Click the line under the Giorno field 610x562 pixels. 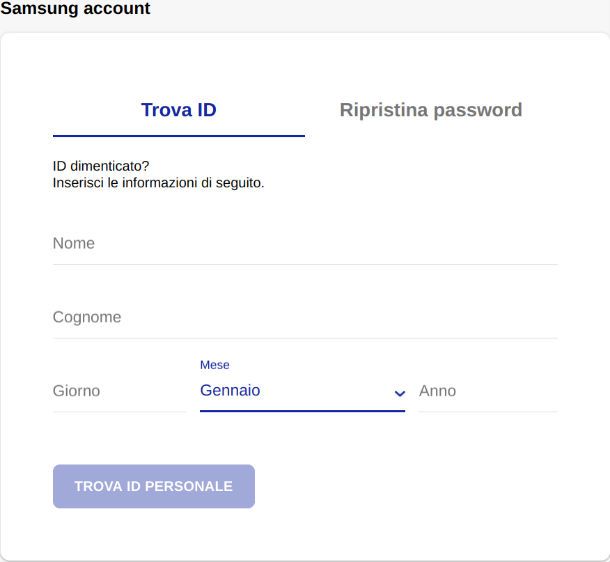(119, 411)
